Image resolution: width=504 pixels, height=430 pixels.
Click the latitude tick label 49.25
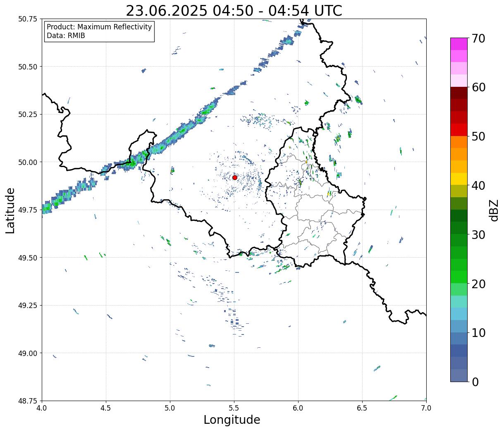[27, 306]
